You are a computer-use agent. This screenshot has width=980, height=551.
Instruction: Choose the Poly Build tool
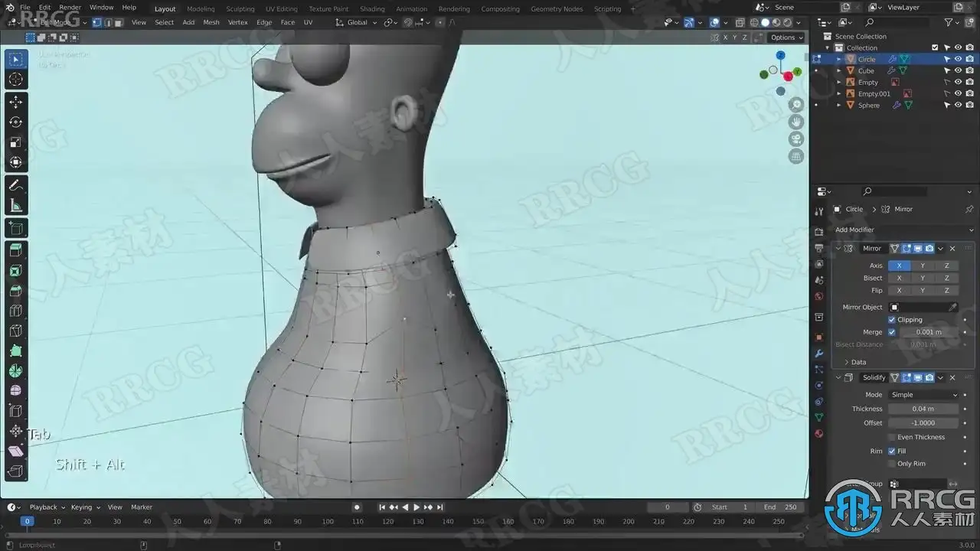pyautogui.click(x=16, y=351)
